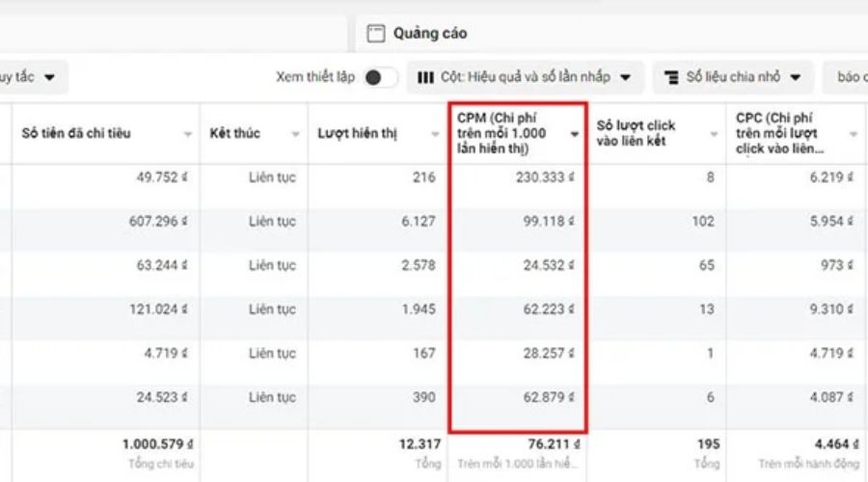The height and width of the screenshot is (482, 868).
Task: Click the columns icon beside Cột
Action: pos(425,77)
